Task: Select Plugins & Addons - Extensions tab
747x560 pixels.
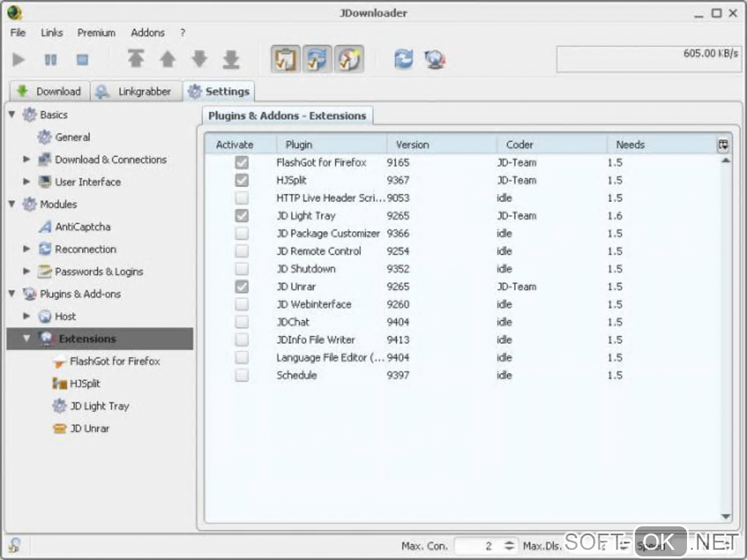Action: (287, 116)
